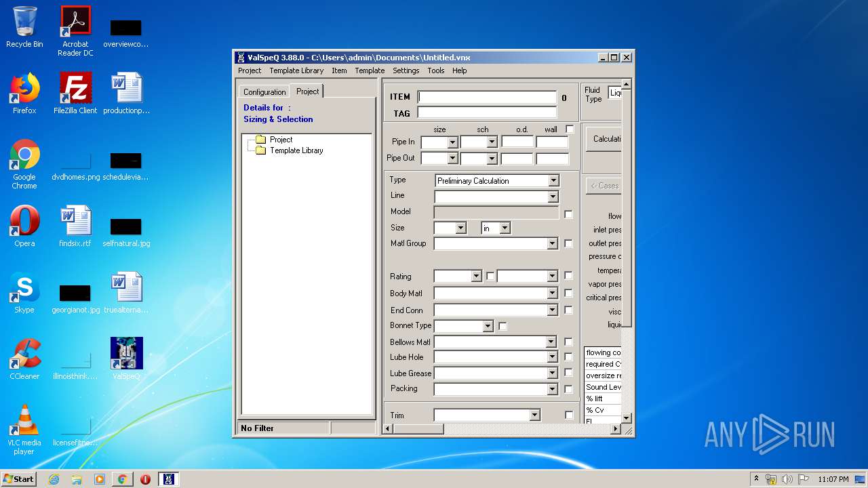The image size is (868, 488).
Task: Open the Recycle Bin desktop icon
Action: [x=24, y=27]
